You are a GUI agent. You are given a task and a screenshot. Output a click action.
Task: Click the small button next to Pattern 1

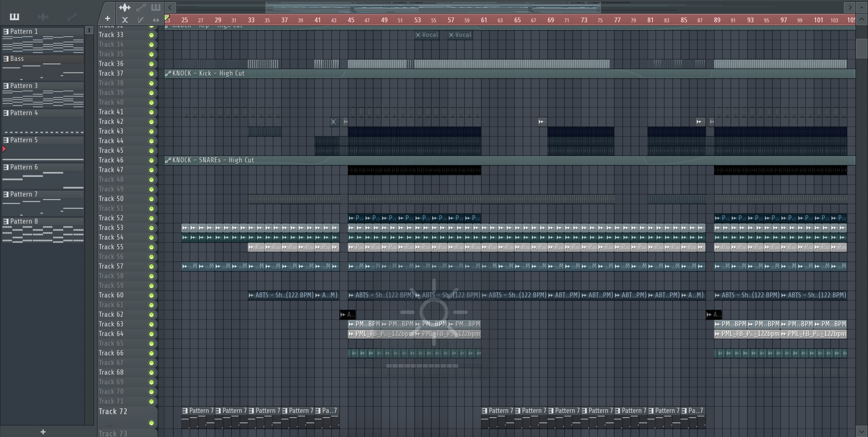89,30
